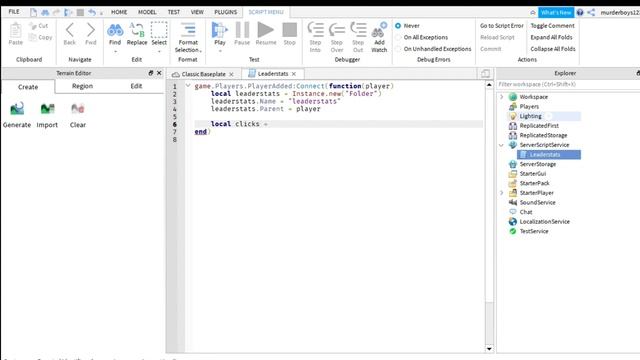Select Leaderstats script in Explorer
Image resolution: width=640 pixels, height=360 pixels.
tap(549, 155)
